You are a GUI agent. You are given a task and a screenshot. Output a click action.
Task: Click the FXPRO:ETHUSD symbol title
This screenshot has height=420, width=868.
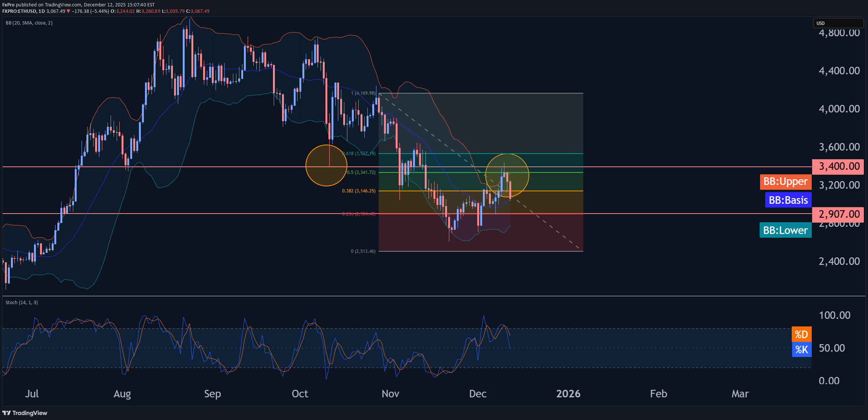point(19,11)
